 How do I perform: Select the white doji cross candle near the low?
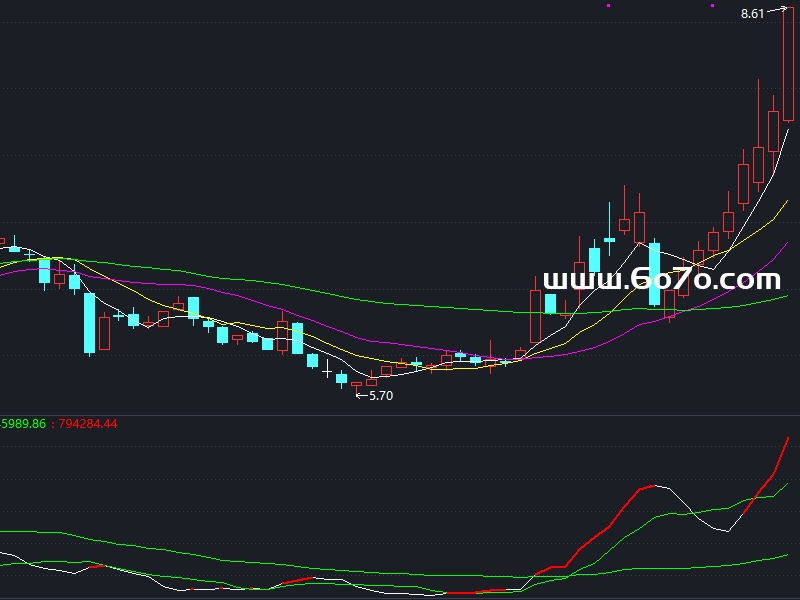point(326,371)
